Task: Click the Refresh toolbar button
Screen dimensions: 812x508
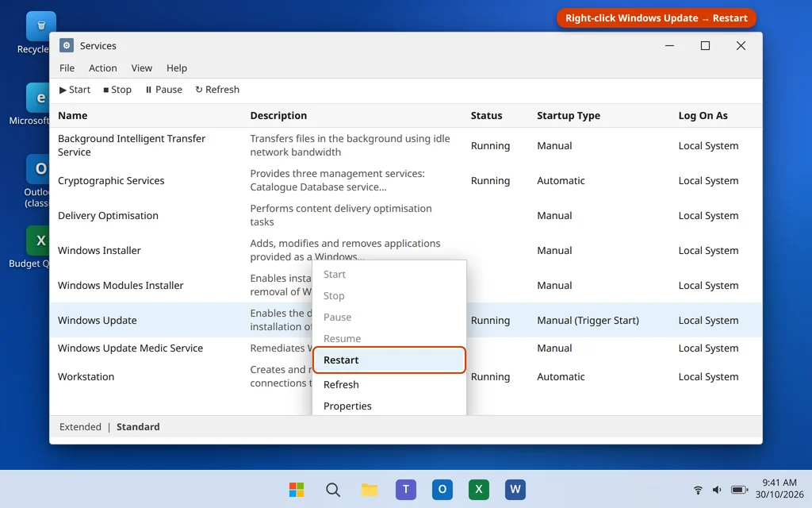Action: (217, 90)
